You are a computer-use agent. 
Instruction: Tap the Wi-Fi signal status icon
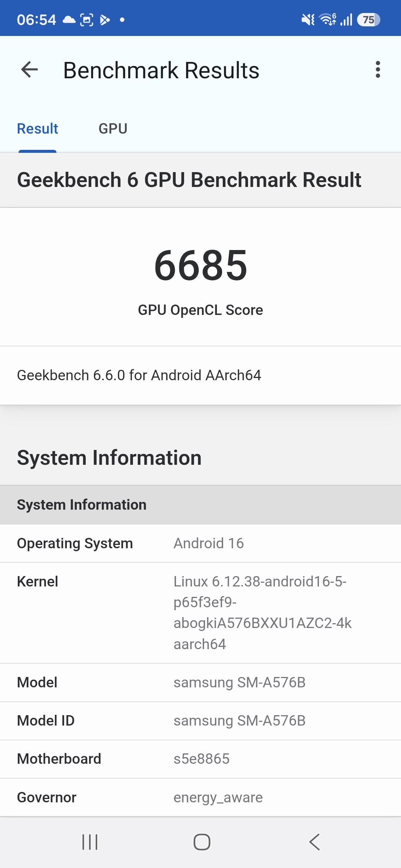pyautogui.click(x=328, y=20)
